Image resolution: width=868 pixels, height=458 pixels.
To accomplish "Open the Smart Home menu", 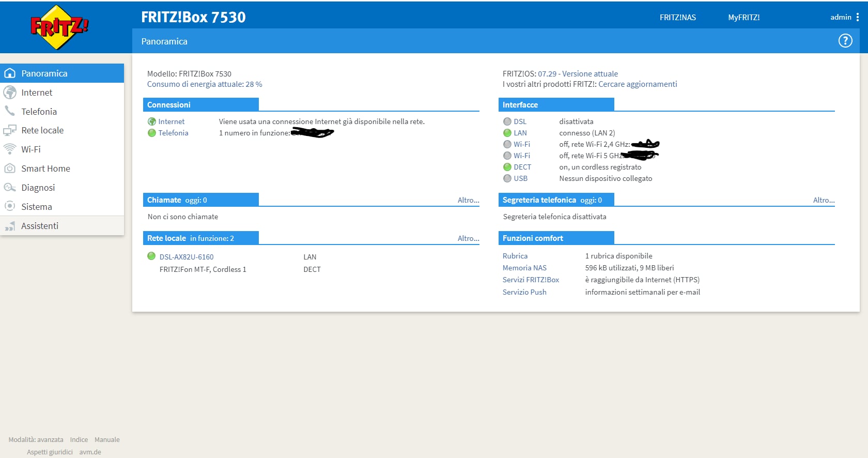I will coord(62,169).
